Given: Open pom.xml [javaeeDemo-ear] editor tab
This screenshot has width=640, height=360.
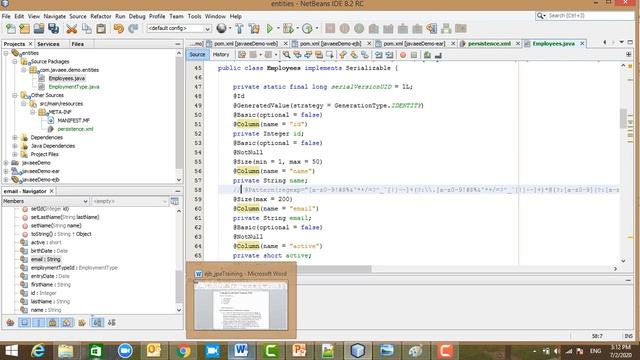Looking at the screenshot, I should (x=414, y=44).
